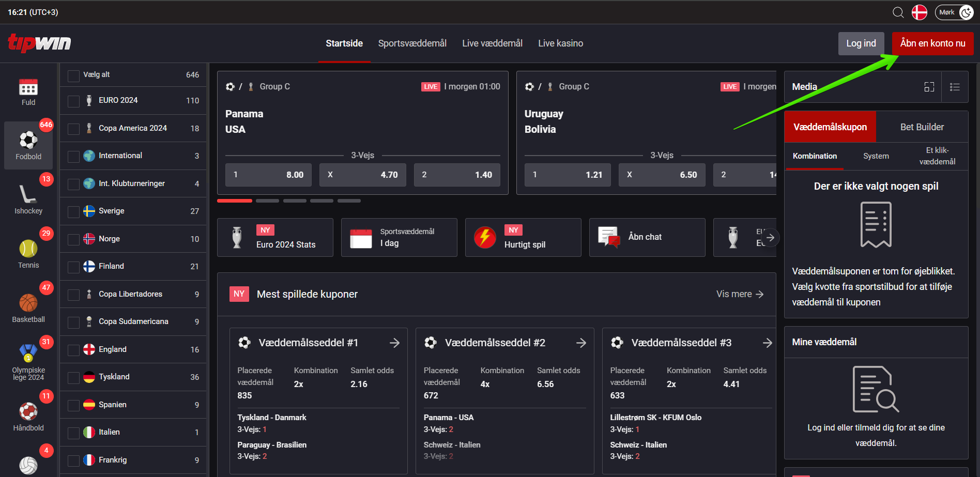Open Live væddemål in the top menu
This screenshot has height=477, width=980.
(x=492, y=43)
